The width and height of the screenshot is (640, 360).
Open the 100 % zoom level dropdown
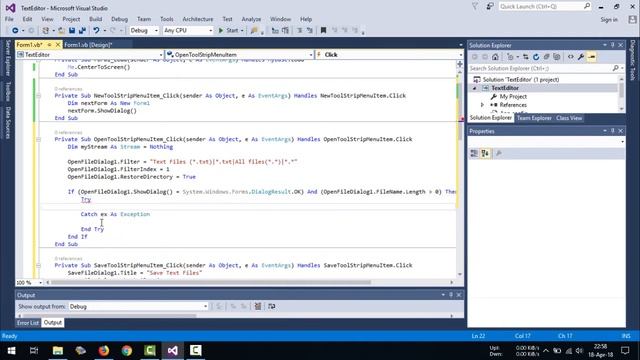29,282
